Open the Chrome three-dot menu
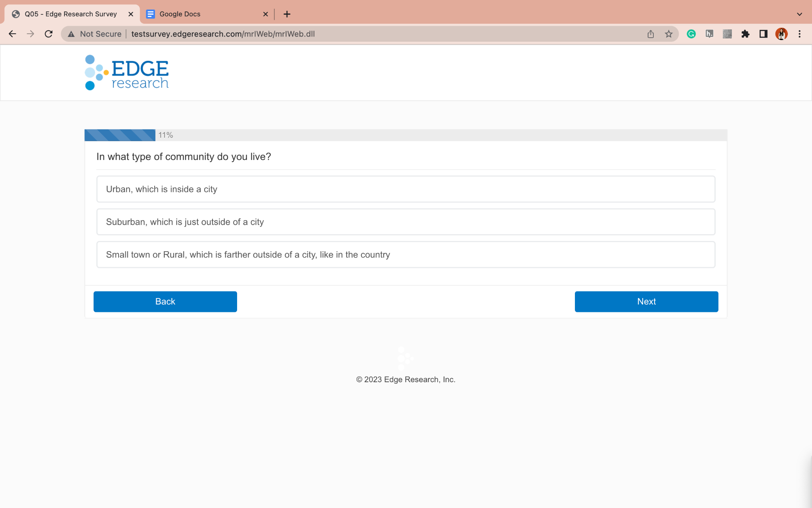The image size is (812, 508). tap(799, 34)
